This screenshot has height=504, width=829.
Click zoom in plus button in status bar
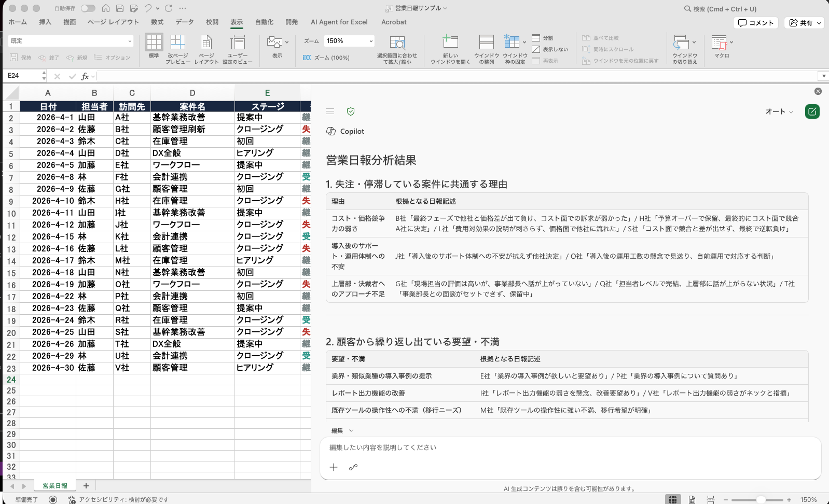coord(789,500)
